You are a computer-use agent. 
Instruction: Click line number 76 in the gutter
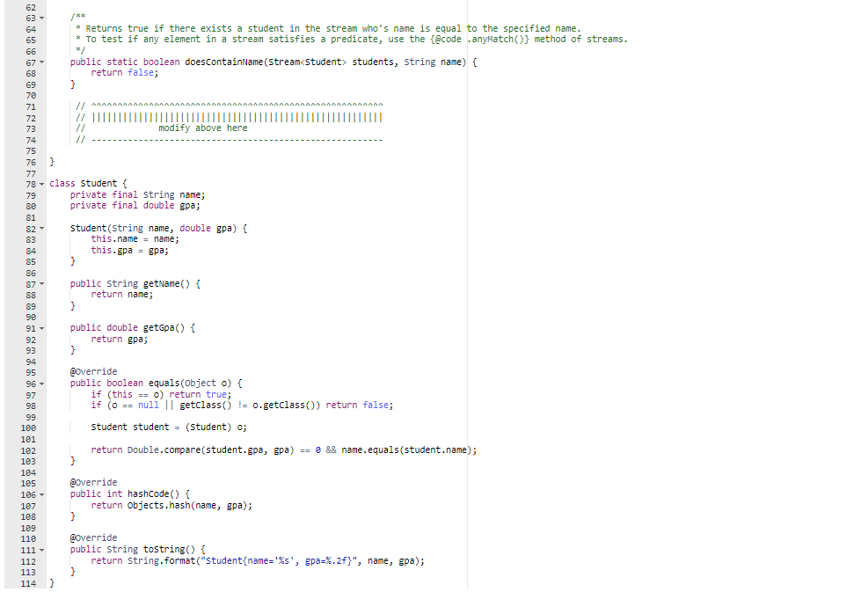(31, 162)
